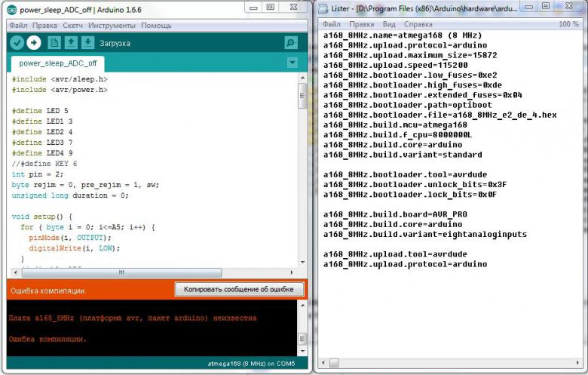Open the Справка menu in Lister
588x375 pixels.
point(418,24)
